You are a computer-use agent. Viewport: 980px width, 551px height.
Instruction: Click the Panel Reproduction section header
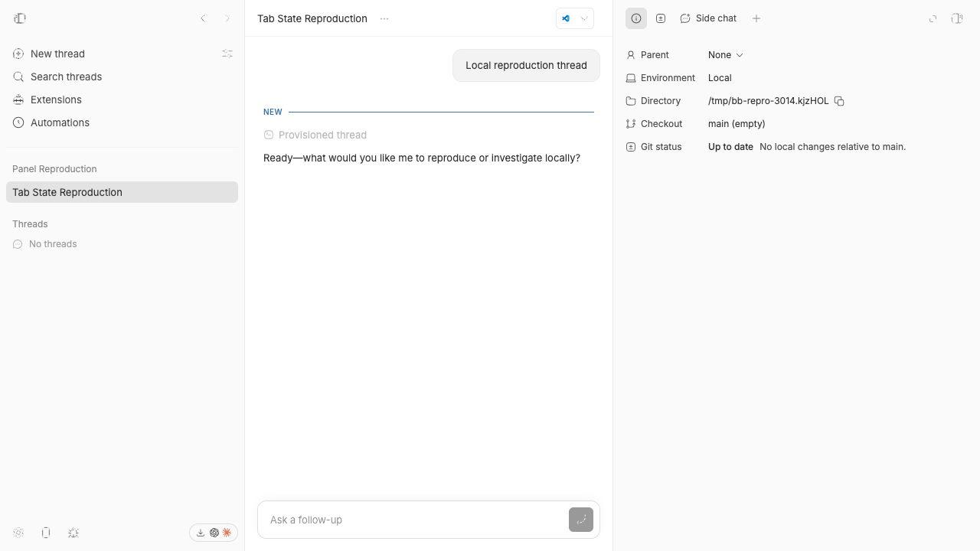54,169
